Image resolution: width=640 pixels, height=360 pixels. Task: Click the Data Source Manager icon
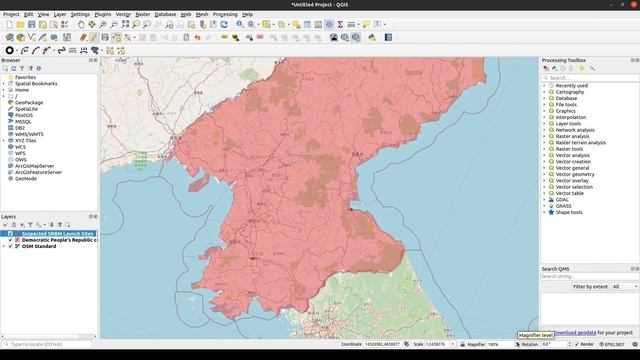(x=10, y=38)
